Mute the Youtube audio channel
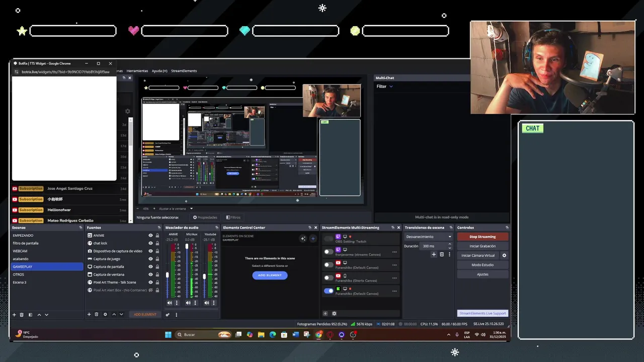This screenshot has width=644, height=362. pos(207,303)
